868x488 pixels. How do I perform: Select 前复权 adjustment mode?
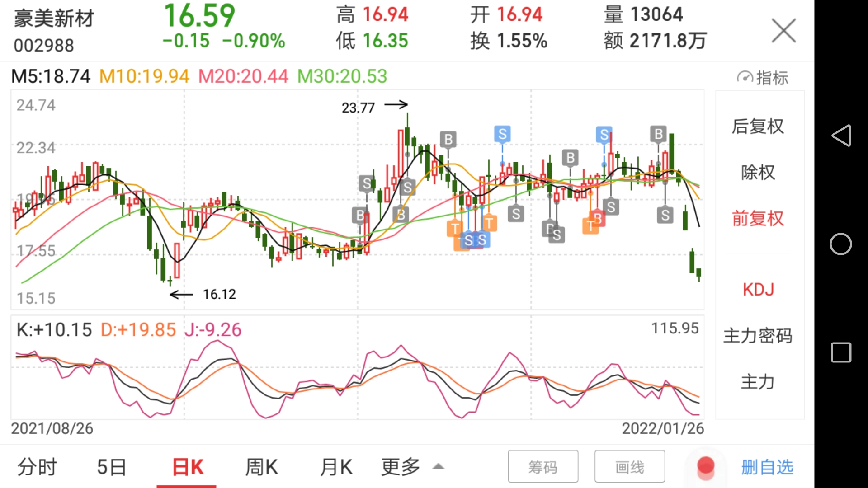758,219
